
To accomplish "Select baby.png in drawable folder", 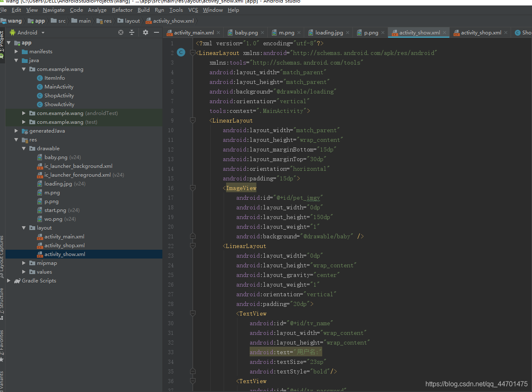I will [56, 157].
